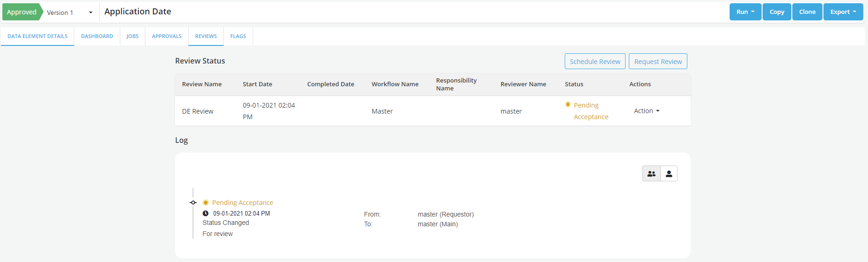Click the Request Review button
The height and width of the screenshot is (262, 868).
[658, 62]
